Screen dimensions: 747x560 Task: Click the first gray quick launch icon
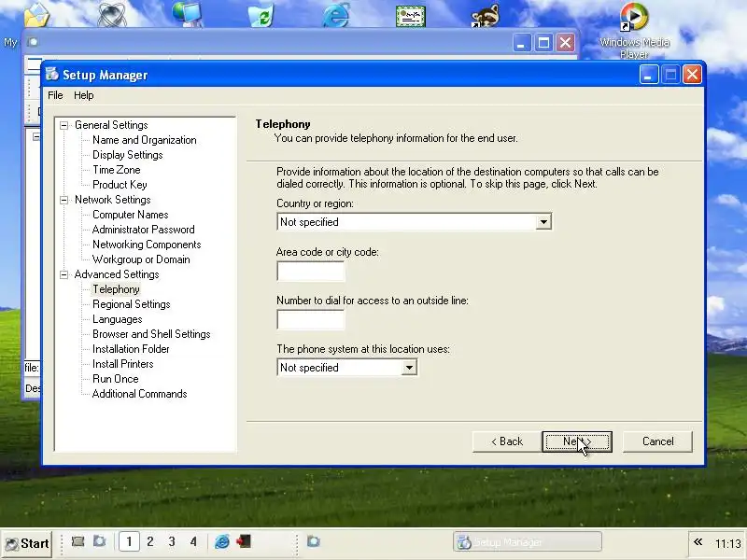point(78,541)
